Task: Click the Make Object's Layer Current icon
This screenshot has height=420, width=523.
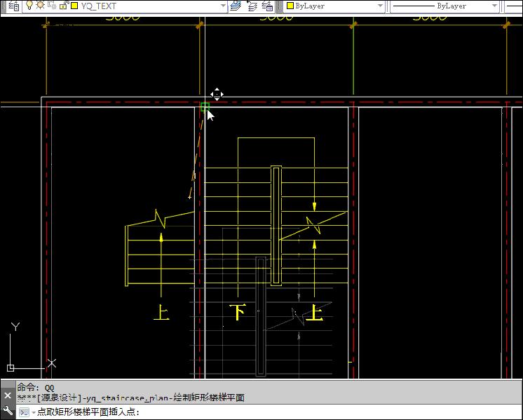Action: pos(236,6)
